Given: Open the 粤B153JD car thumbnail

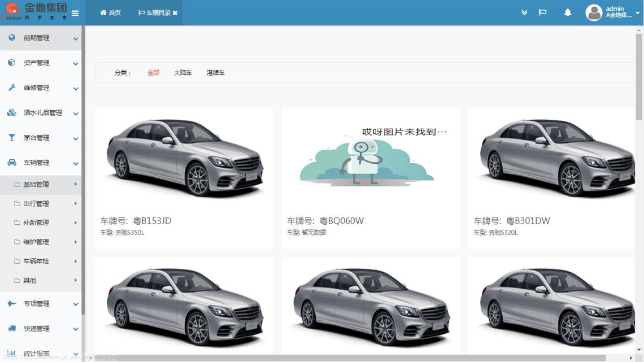Looking at the screenshot, I should pyautogui.click(x=184, y=158).
